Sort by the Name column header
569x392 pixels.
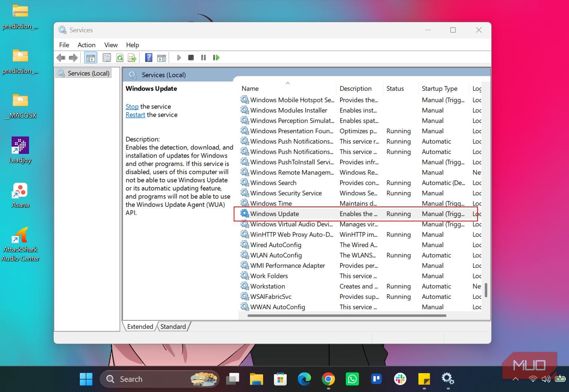[x=287, y=88]
